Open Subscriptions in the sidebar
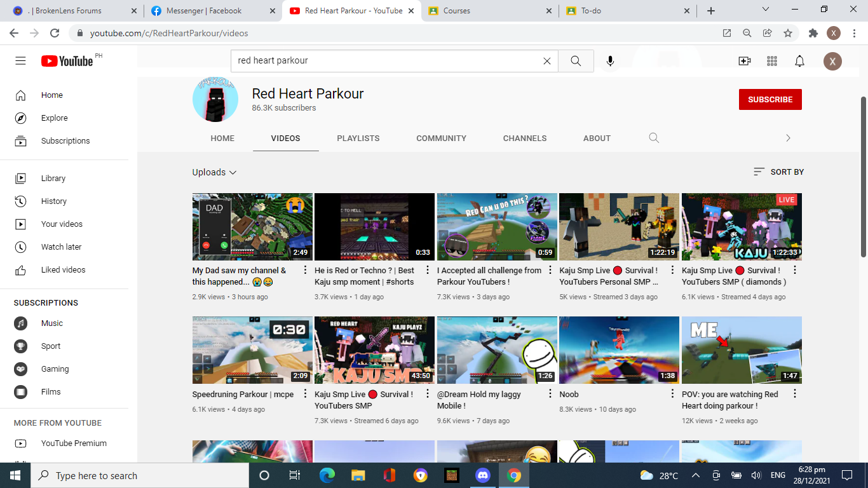 pyautogui.click(x=64, y=141)
